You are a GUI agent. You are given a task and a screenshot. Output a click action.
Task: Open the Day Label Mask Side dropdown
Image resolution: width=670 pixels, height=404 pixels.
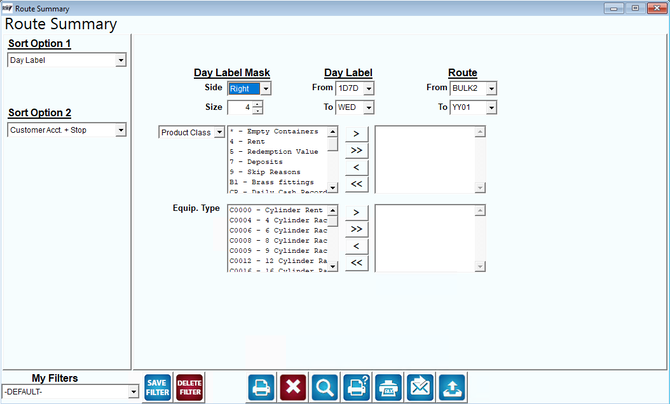click(266, 89)
